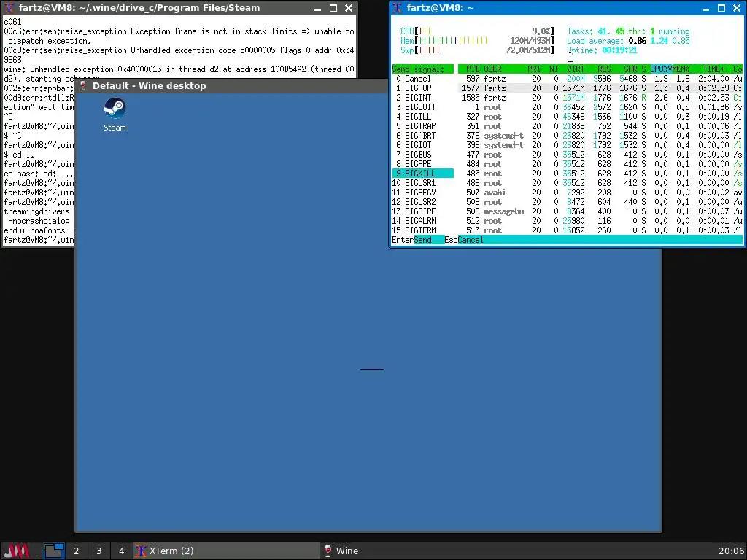The width and height of the screenshot is (747, 560).
Task: Maximize the htop terminal window
Action: 721,8
